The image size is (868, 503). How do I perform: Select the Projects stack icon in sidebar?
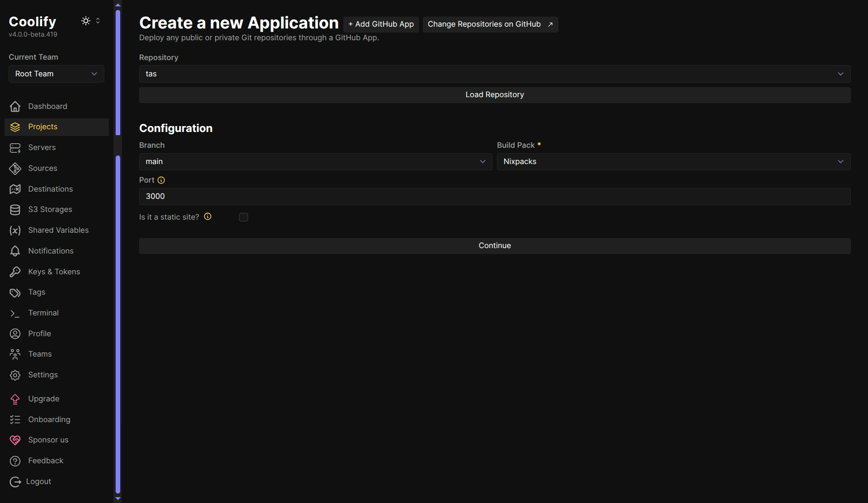point(15,127)
